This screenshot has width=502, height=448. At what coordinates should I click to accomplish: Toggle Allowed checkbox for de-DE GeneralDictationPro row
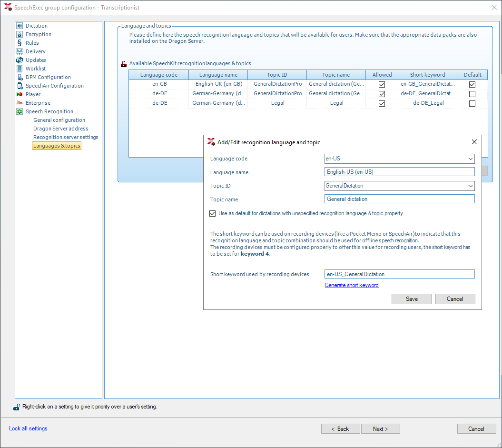pyautogui.click(x=382, y=94)
